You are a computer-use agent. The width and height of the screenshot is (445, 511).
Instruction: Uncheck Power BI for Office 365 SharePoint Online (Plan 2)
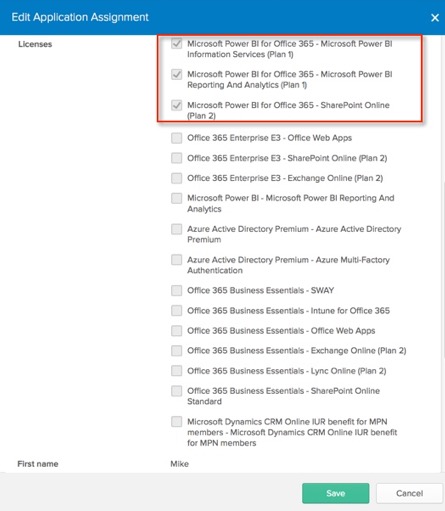[x=177, y=105]
